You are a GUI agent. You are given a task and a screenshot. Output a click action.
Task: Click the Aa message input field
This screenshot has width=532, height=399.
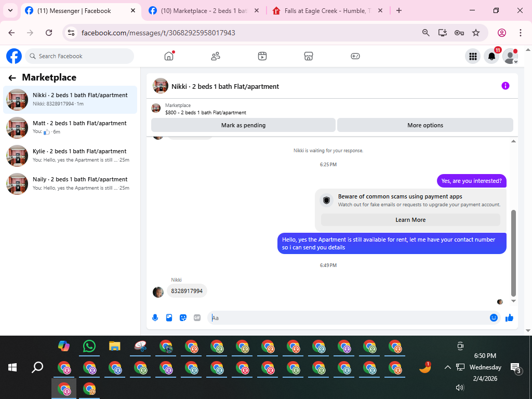coord(348,317)
